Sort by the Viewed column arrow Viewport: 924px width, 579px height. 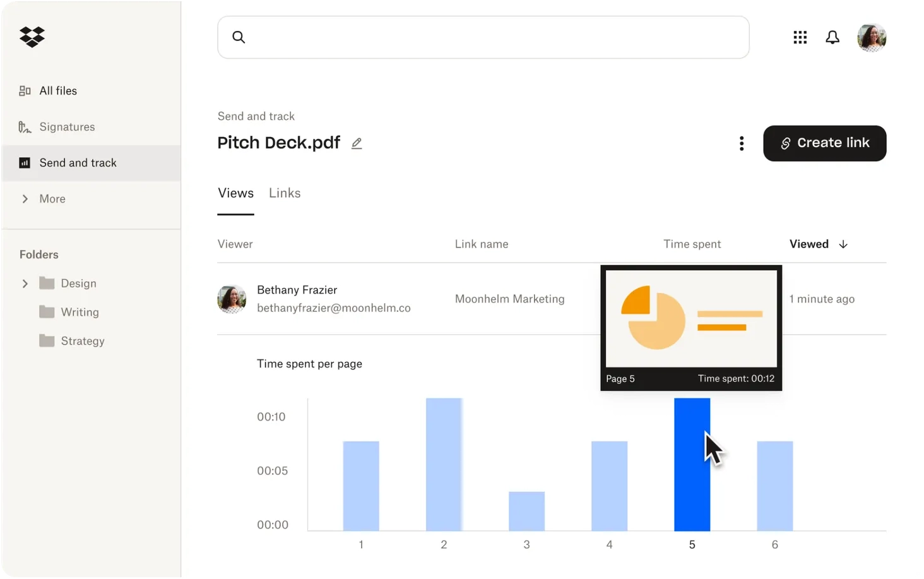coord(843,244)
